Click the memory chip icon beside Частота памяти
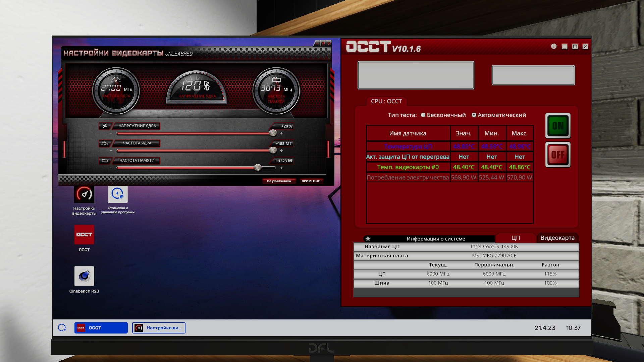644x362 pixels. click(x=105, y=161)
